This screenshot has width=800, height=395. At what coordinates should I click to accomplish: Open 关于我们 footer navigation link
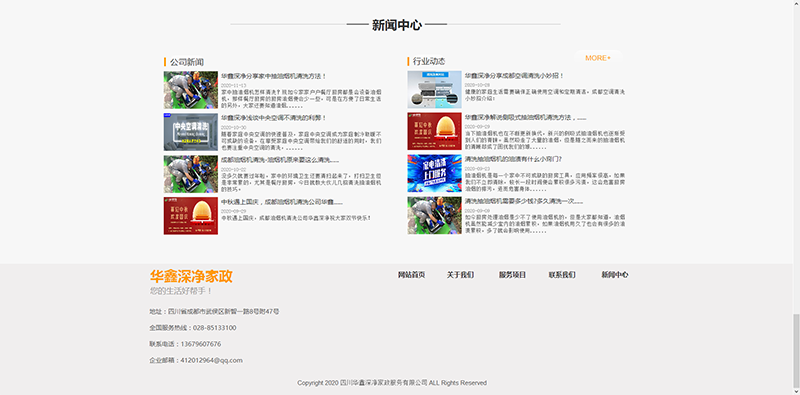[460, 275]
